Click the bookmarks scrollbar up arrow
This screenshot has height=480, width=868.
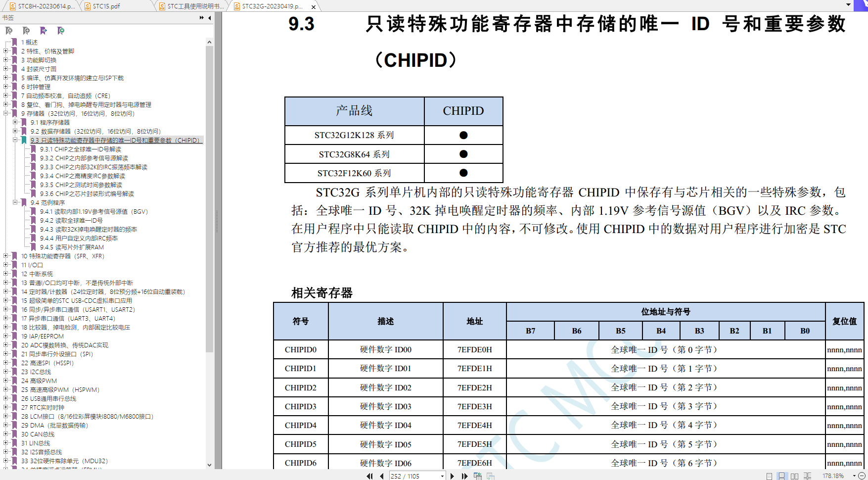[209, 42]
